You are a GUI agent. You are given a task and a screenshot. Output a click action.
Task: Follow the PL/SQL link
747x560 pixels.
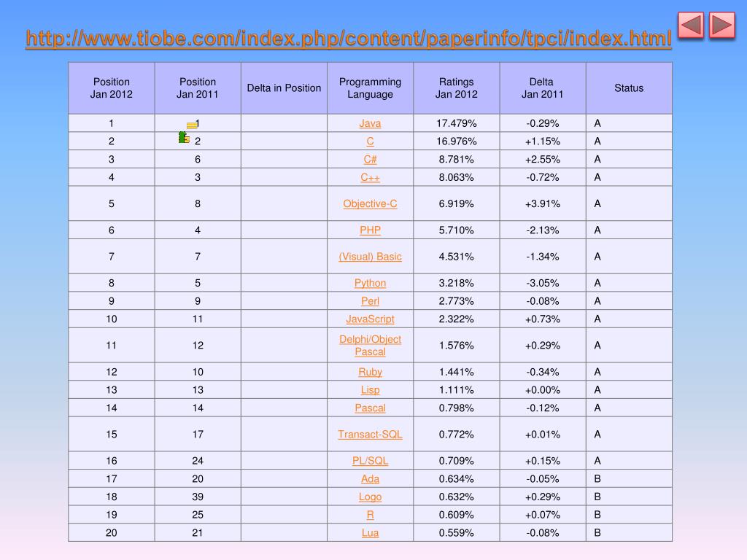point(370,461)
